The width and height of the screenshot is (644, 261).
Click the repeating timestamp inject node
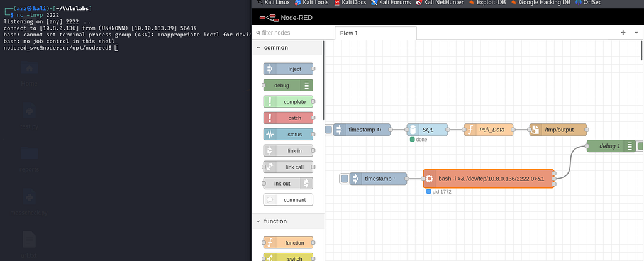(x=362, y=130)
